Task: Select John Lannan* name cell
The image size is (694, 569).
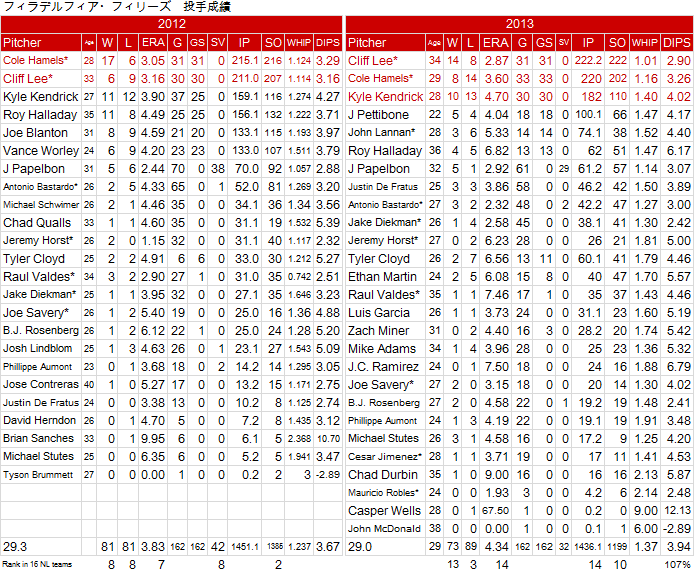Action: [x=386, y=133]
